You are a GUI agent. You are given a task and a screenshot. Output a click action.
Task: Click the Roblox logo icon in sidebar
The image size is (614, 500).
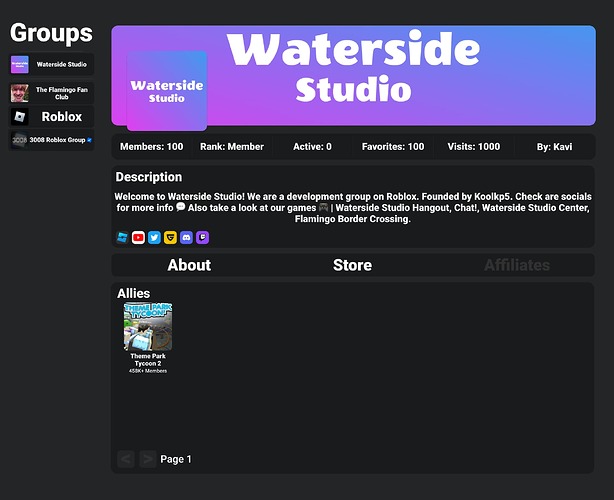point(20,117)
